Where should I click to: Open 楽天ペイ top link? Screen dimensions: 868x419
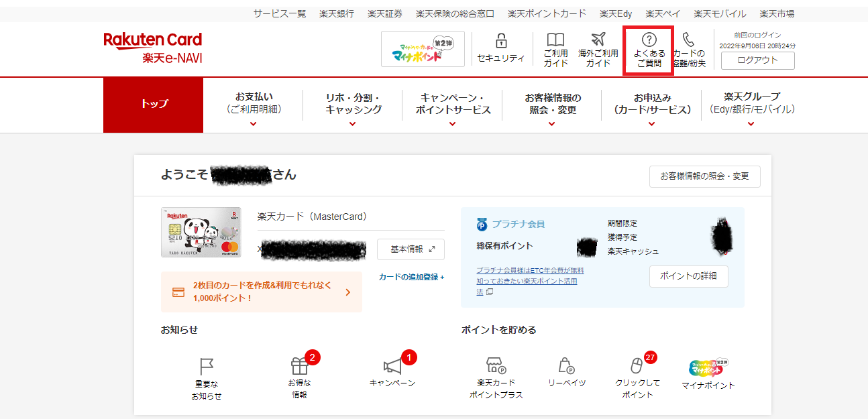663,13
